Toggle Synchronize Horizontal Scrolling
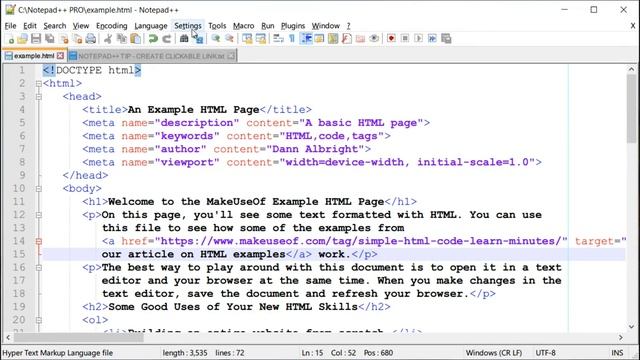Screen dimensions: 640x360 click(x=260, y=39)
